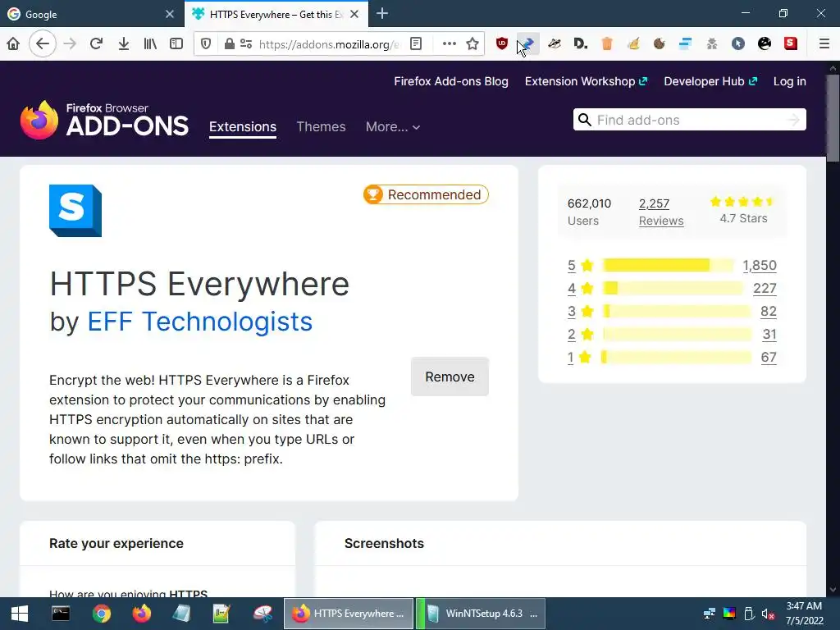Click the address bar URL
840x630 pixels.
point(328,44)
